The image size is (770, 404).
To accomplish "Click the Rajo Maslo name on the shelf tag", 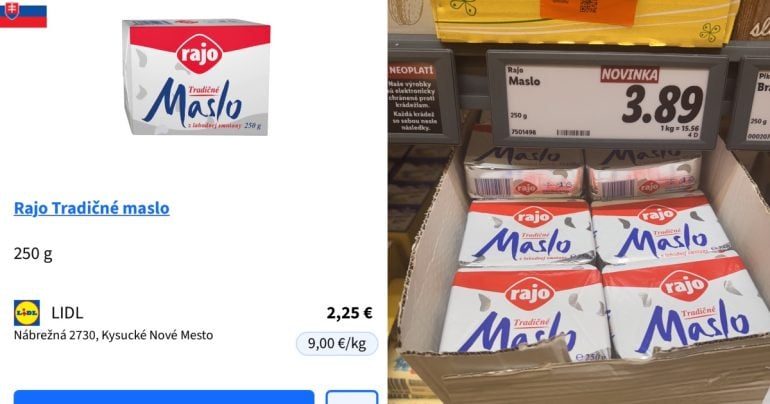I will 523,77.
